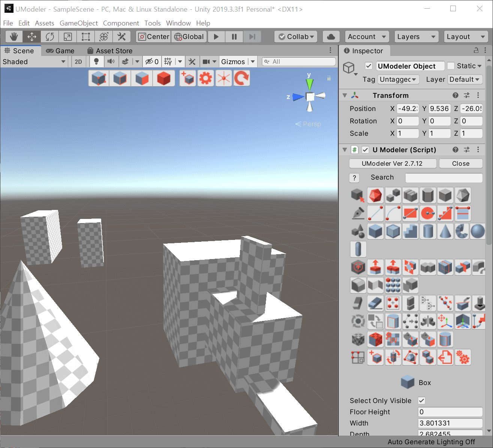Select the Stair drawing tool with red steps

coord(445,213)
